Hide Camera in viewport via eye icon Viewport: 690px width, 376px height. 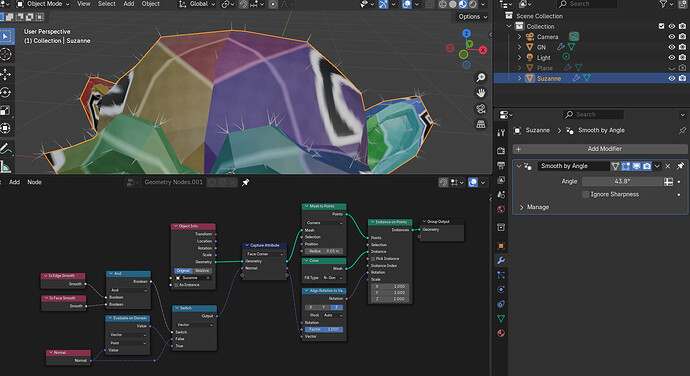coord(672,37)
